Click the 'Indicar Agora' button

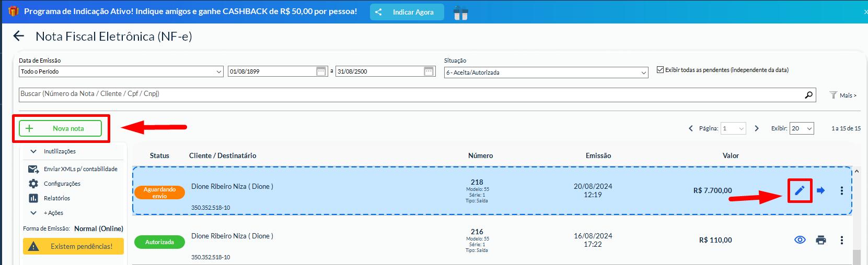click(407, 12)
